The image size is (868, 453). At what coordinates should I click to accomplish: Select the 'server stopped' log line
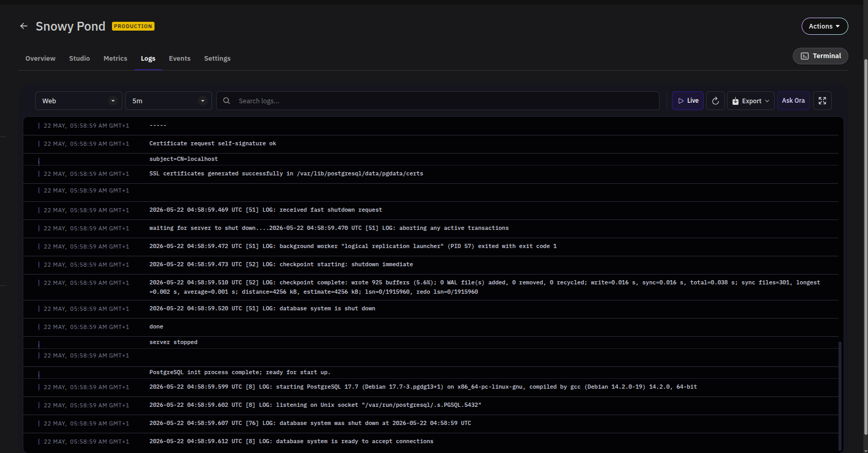[431, 342]
